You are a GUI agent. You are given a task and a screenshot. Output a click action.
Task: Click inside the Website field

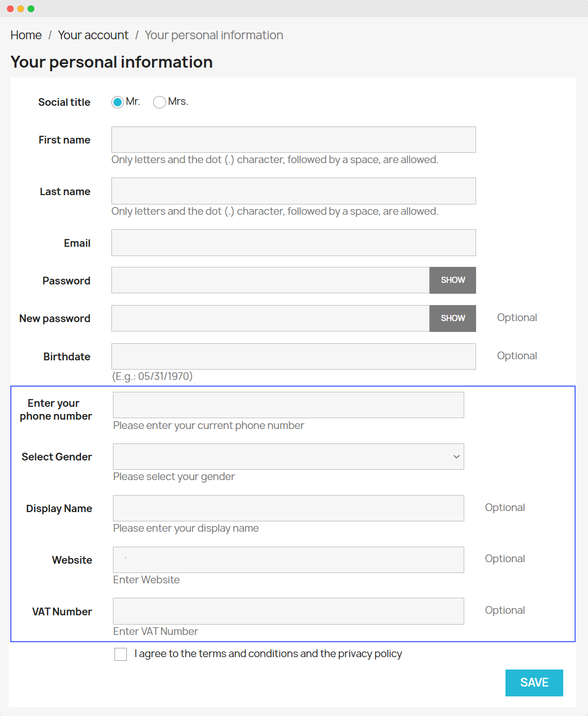(x=288, y=560)
